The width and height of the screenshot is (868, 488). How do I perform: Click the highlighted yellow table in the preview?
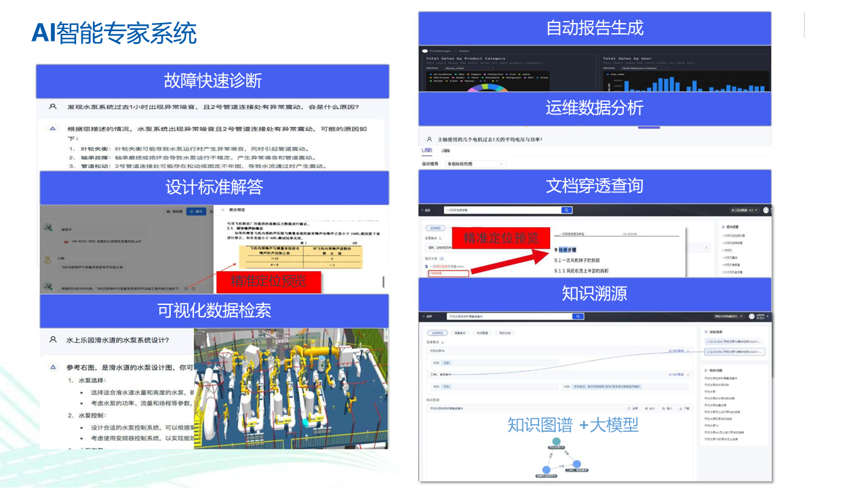pyautogui.click(x=300, y=258)
